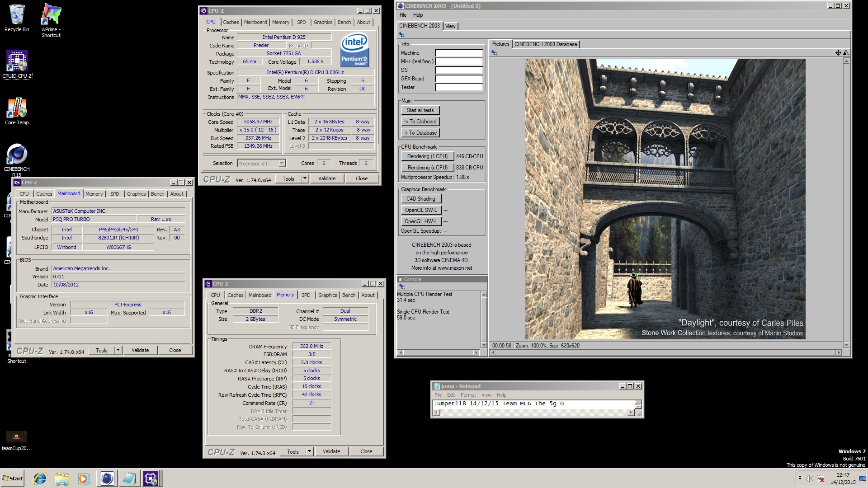Click the Notepad text area line
Screen dimensions: 868x488
tap(533, 404)
